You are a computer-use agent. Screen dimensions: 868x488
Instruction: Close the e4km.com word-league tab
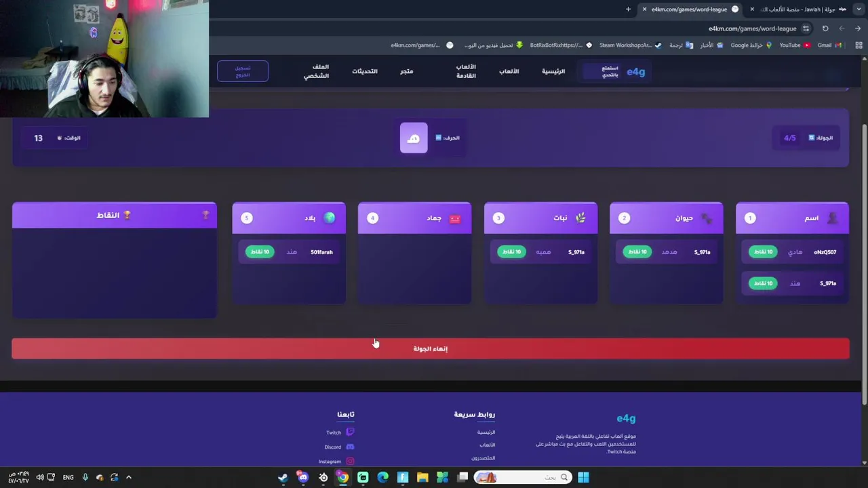click(x=644, y=9)
